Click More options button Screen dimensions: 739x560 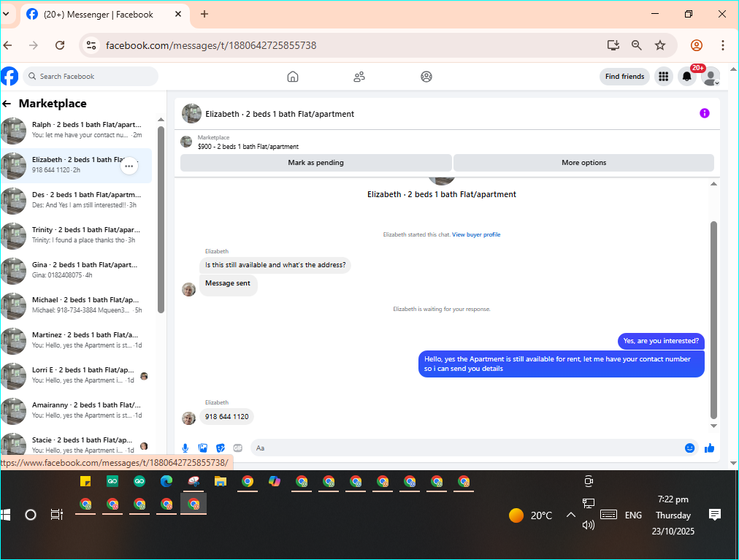(583, 163)
